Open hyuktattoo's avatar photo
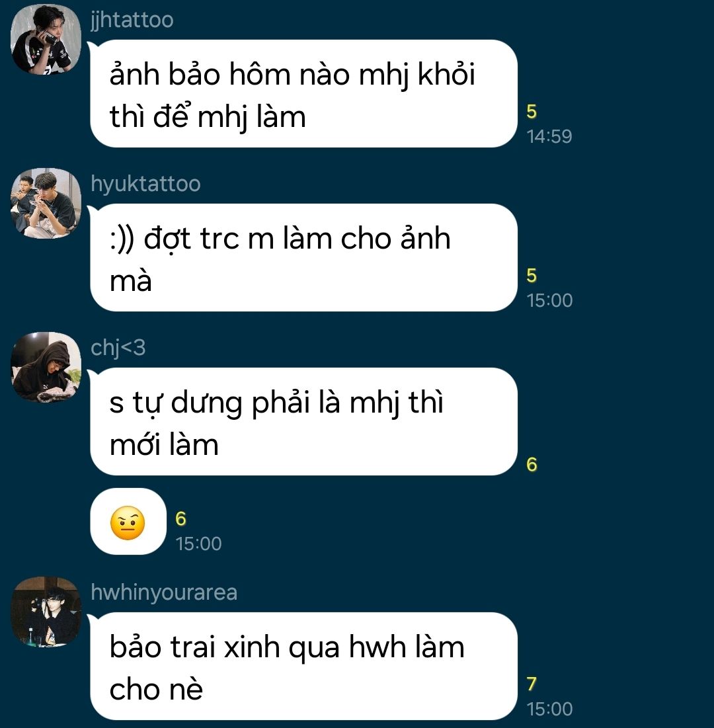 (46, 204)
